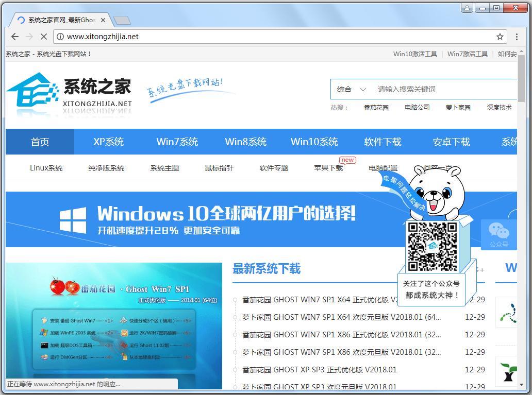Open 番茄花园 GHOST XP SP3 正式优化版 link

click(x=319, y=370)
